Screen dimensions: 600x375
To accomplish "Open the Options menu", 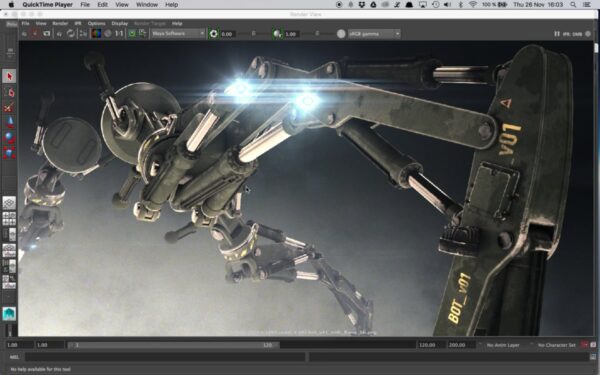I will pyautogui.click(x=96, y=23).
